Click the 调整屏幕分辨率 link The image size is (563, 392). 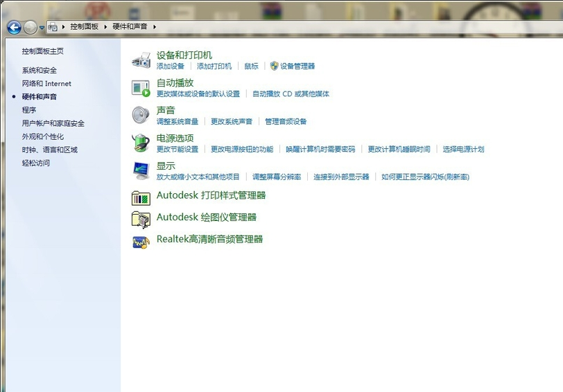point(277,177)
